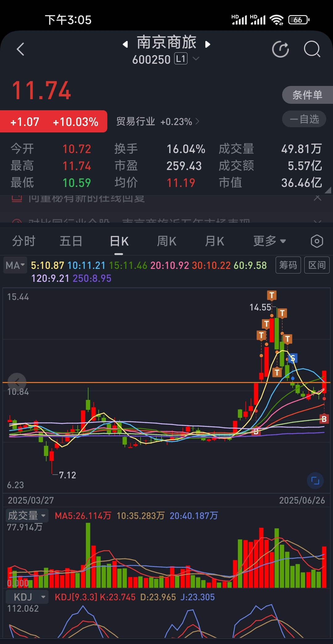The width and height of the screenshot is (333, 644).
Task: Tap the topmost T marker above 14.55
Action: pyautogui.click(x=272, y=295)
